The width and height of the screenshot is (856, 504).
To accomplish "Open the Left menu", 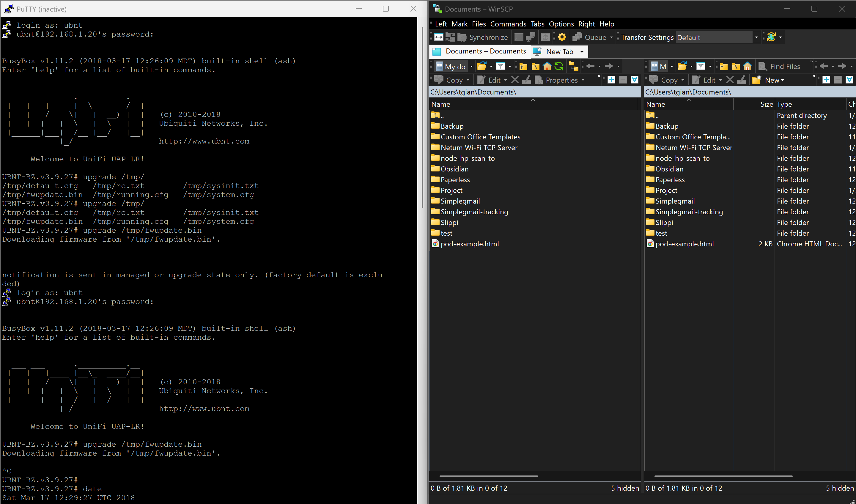I will tap(441, 24).
